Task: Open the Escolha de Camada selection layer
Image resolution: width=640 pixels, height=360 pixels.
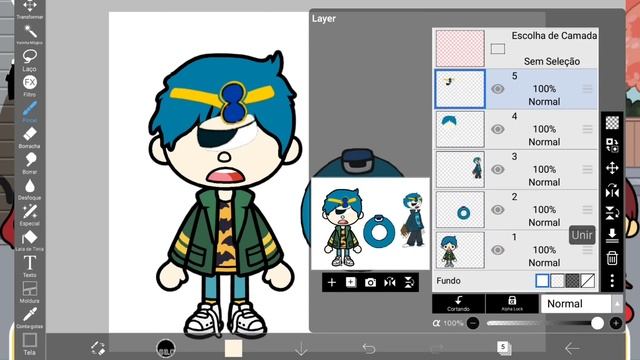Action: click(516, 48)
